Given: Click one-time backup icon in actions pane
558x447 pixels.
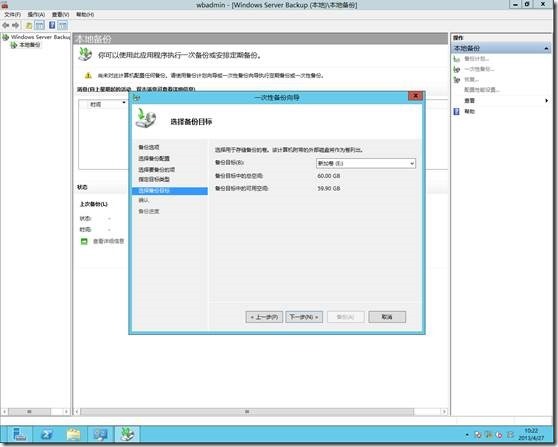Looking at the screenshot, I should 457,69.
